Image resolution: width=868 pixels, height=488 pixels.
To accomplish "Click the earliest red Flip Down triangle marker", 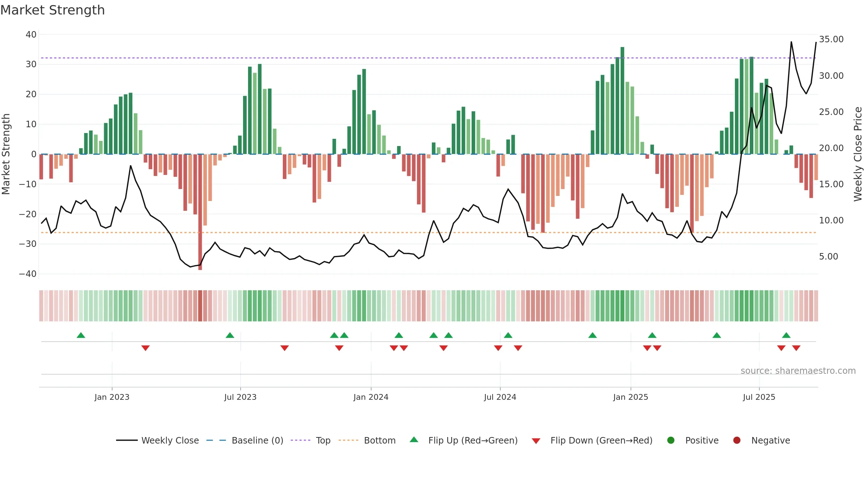I will (x=145, y=348).
